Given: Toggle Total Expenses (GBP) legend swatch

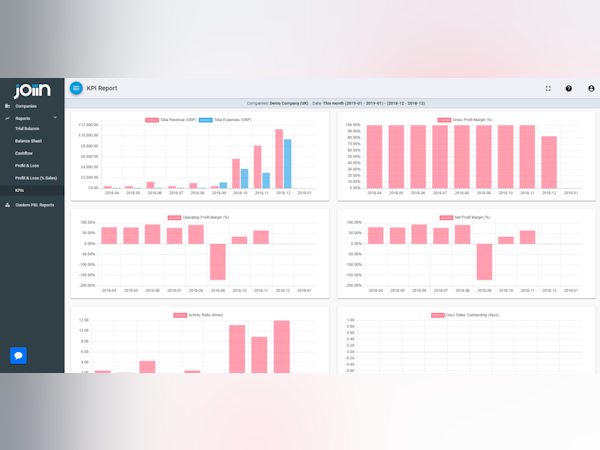Looking at the screenshot, I should tap(205, 120).
